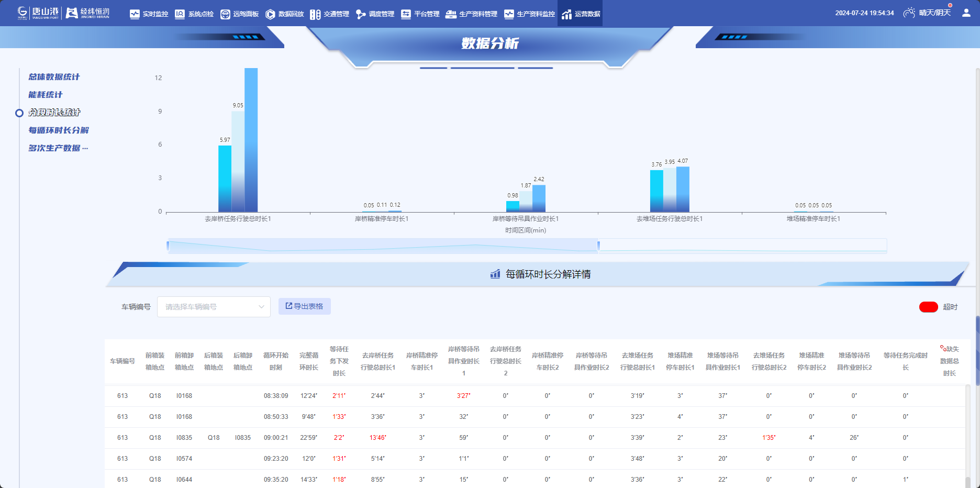
Task: Go to 总体数据统计 section
Action: pyautogui.click(x=54, y=77)
